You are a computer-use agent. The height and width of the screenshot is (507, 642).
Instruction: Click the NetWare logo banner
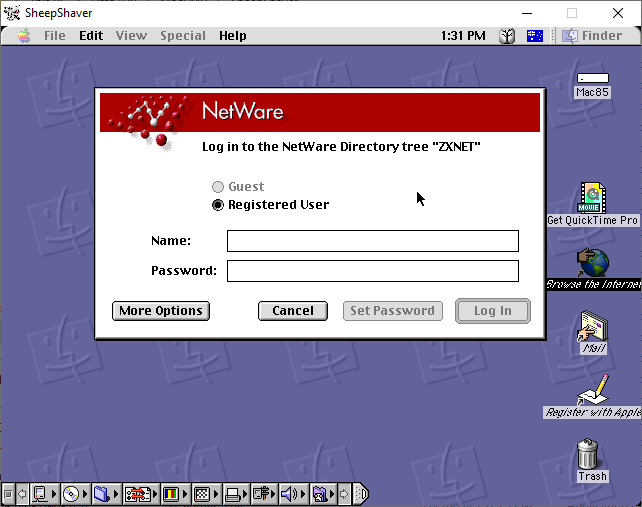(320, 112)
